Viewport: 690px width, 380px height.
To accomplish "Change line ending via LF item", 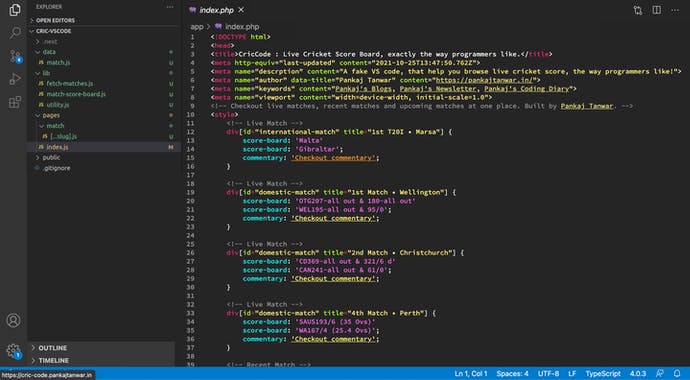I will 572,373.
